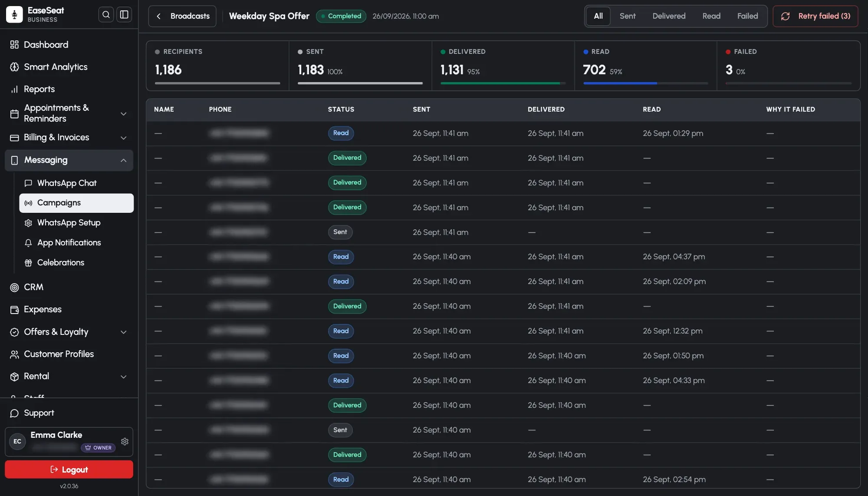This screenshot has width=868, height=496.
Task: Click the Sent progress bar
Action: [x=360, y=83]
